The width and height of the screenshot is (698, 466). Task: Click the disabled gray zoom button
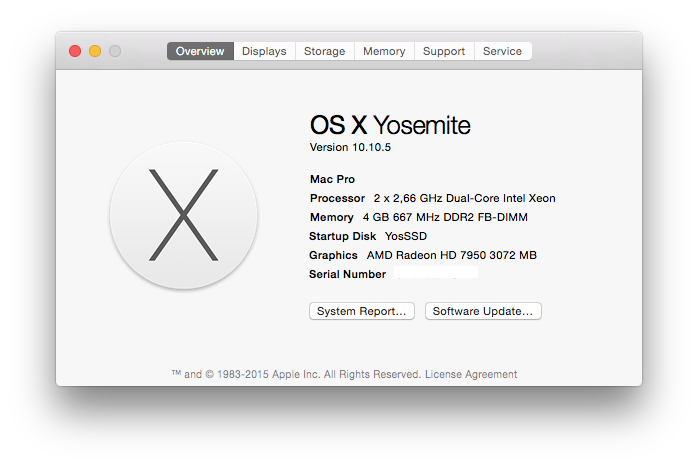115,51
